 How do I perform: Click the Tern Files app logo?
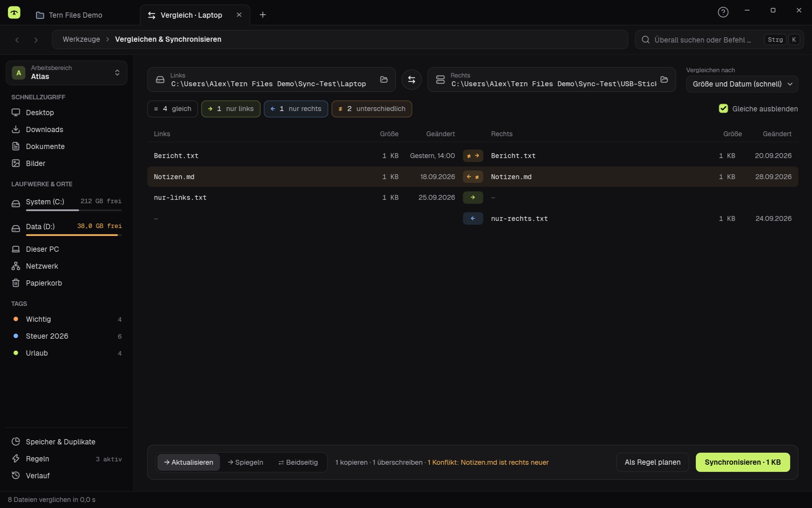point(14,12)
